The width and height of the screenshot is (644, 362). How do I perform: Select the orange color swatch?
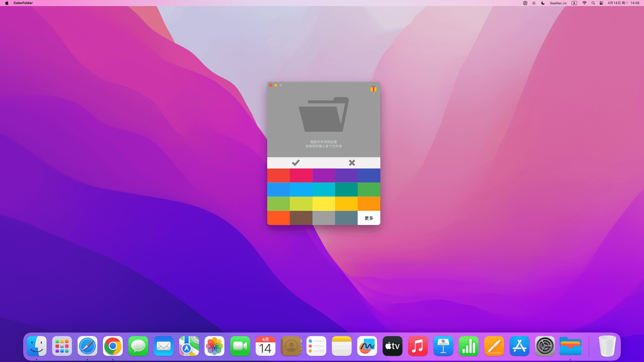(x=369, y=204)
